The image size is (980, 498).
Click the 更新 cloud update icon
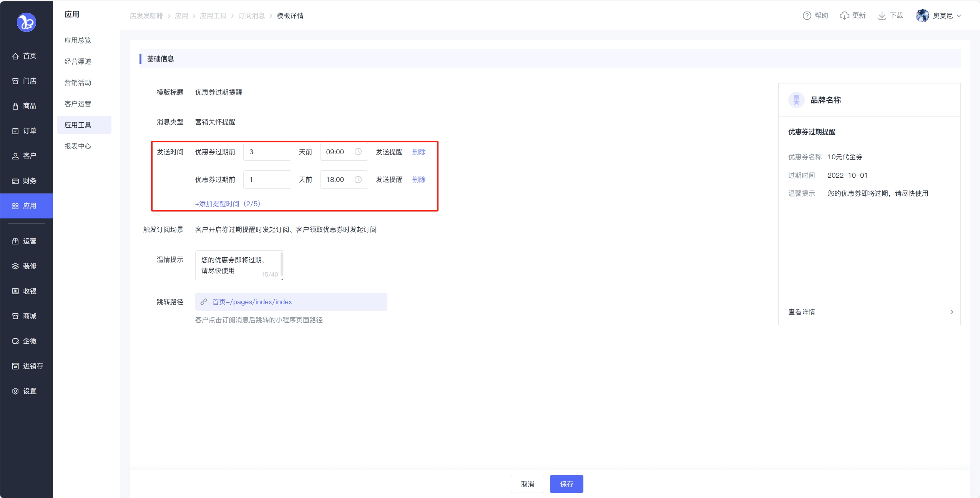point(844,16)
